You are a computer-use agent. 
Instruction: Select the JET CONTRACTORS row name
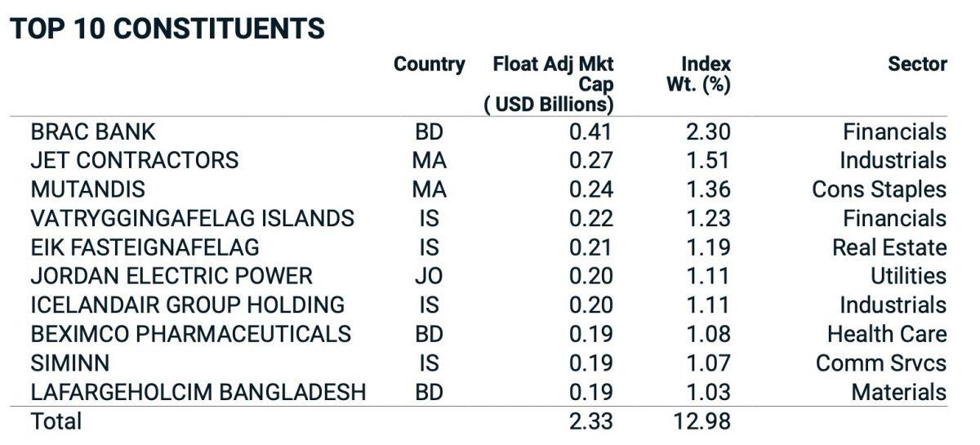[x=135, y=160]
